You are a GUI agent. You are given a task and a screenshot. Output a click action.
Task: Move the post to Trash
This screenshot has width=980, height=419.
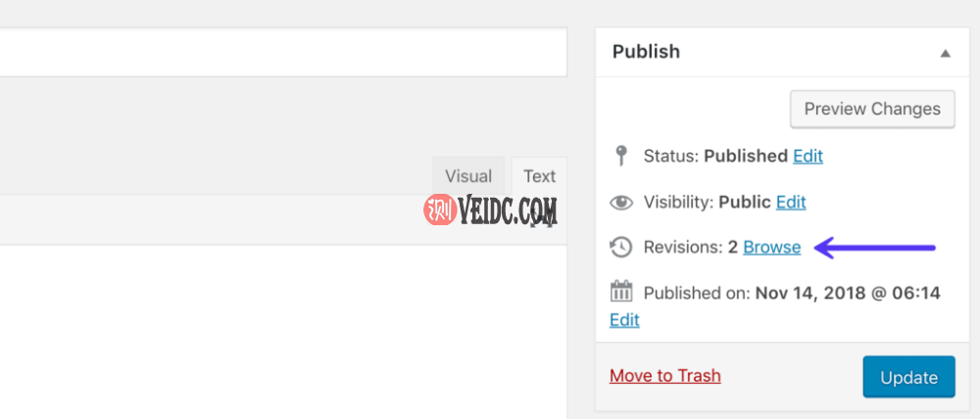[664, 376]
